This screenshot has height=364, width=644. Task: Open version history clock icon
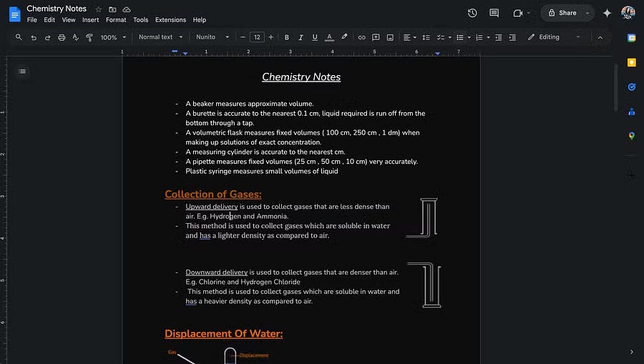click(472, 13)
